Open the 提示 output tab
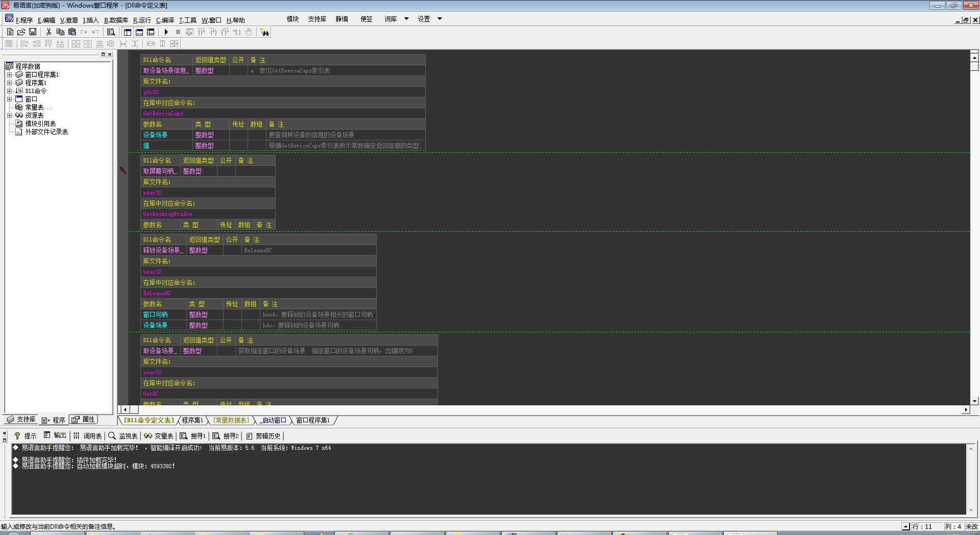980x535 pixels. click(26, 436)
